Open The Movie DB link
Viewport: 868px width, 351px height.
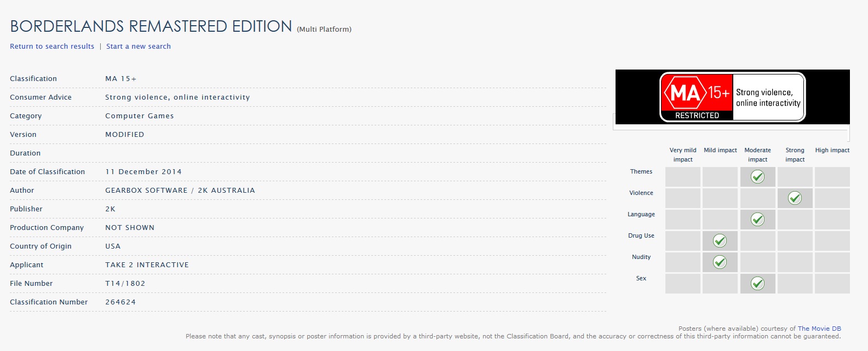[819, 329]
